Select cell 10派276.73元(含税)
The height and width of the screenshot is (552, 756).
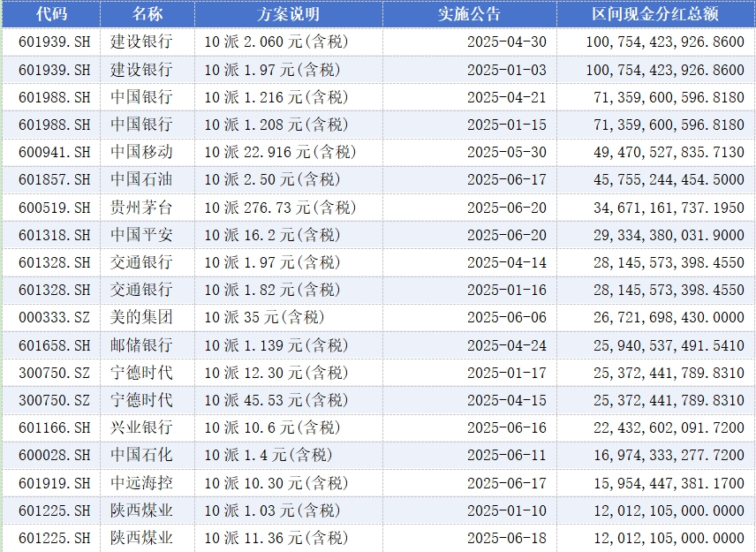click(288, 208)
